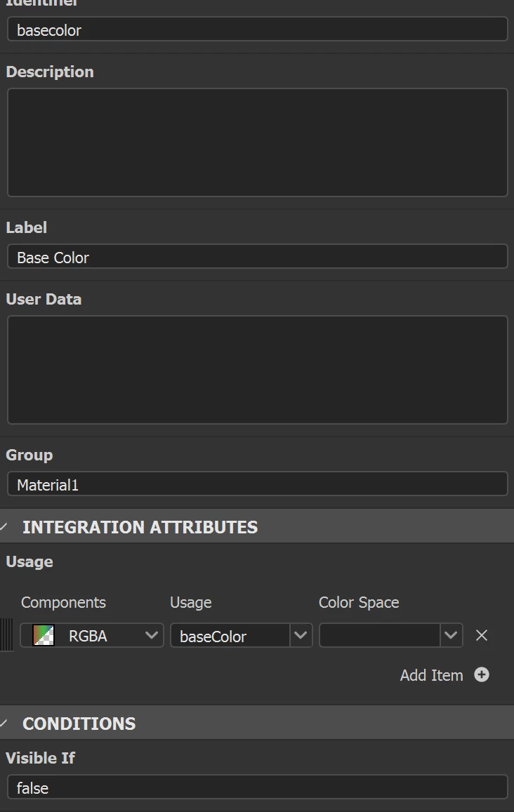Click the empty Color Space text box
This screenshot has height=812, width=514.
coord(380,636)
